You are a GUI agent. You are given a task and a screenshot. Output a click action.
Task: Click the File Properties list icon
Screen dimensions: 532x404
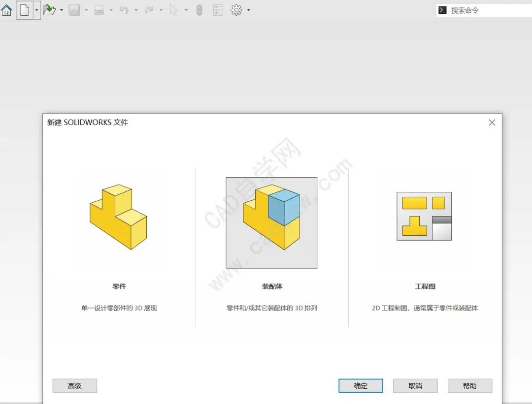coord(218,10)
